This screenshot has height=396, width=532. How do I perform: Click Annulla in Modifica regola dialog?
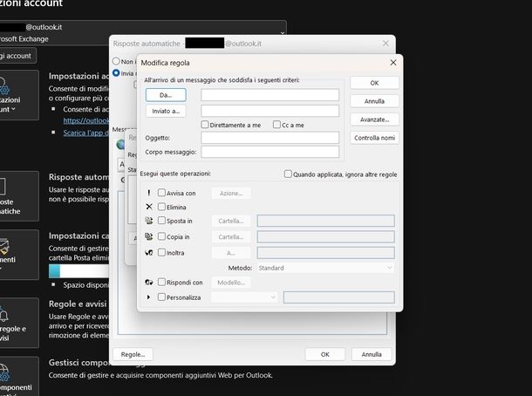pyautogui.click(x=374, y=101)
